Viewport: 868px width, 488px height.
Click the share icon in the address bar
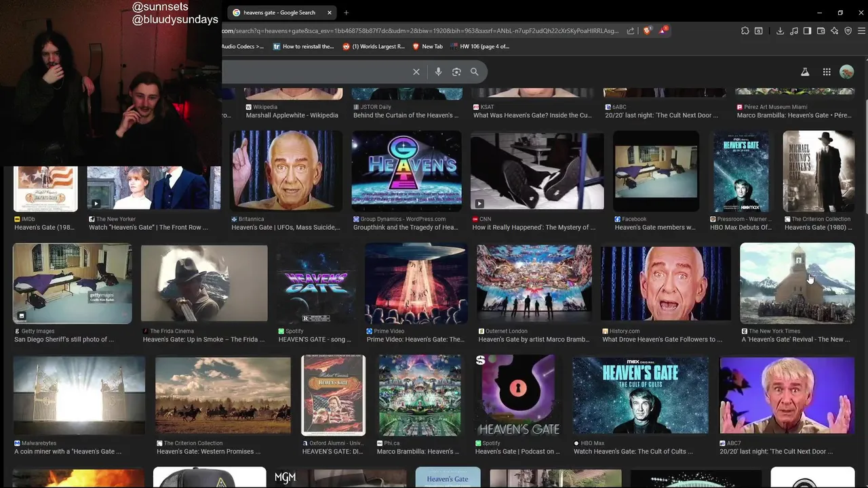[631, 30]
